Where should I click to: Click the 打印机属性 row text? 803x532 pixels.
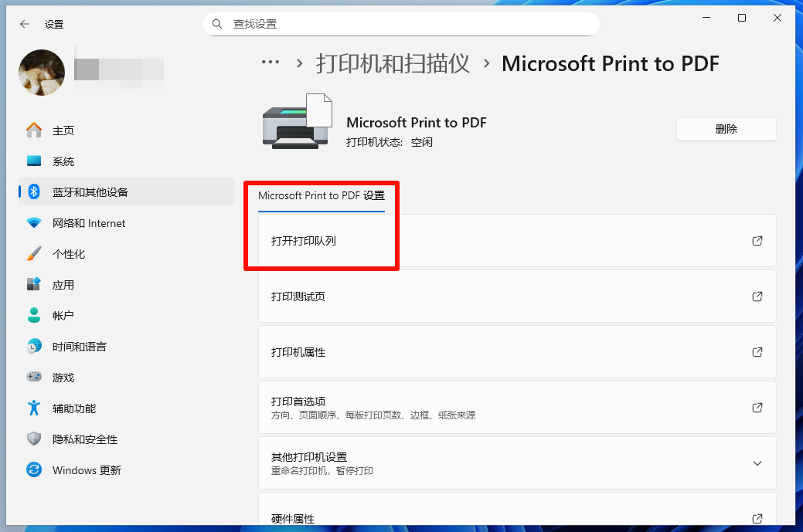pos(298,352)
